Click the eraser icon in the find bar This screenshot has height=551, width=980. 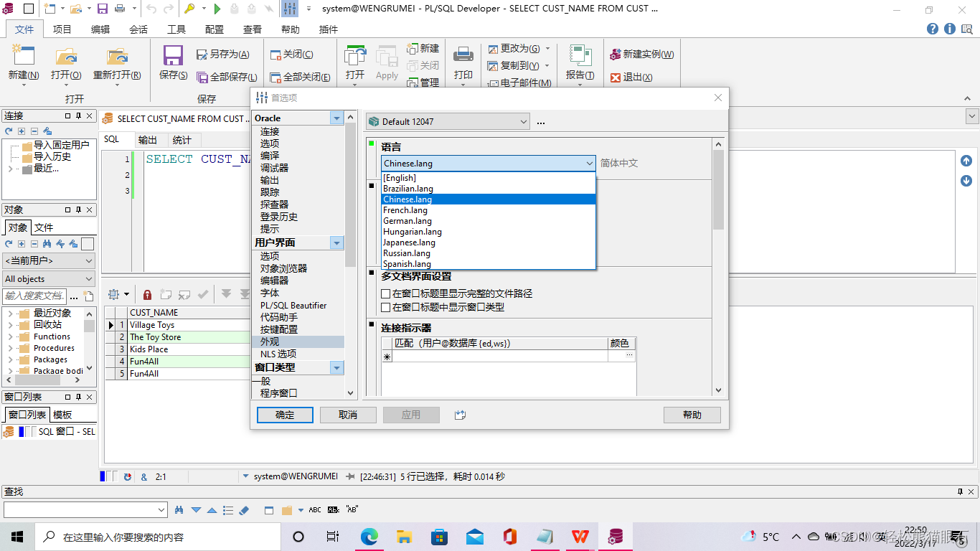tap(244, 509)
